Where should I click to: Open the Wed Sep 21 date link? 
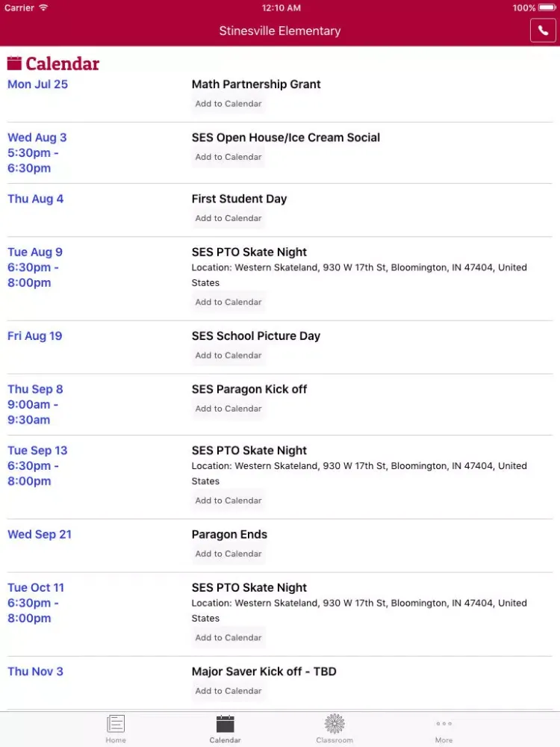(40, 535)
